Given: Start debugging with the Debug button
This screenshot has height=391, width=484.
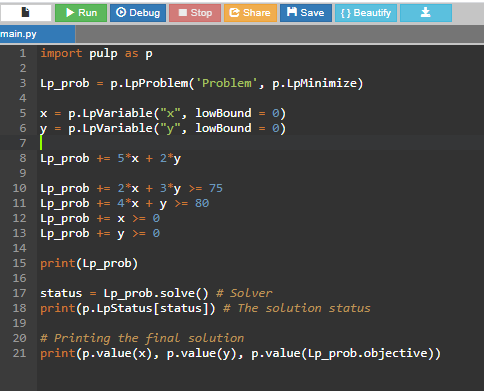Looking at the screenshot, I should pos(138,13).
